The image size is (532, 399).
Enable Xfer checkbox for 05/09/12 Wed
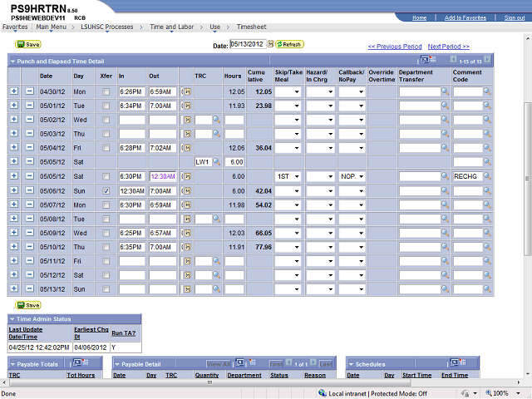tap(106, 233)
